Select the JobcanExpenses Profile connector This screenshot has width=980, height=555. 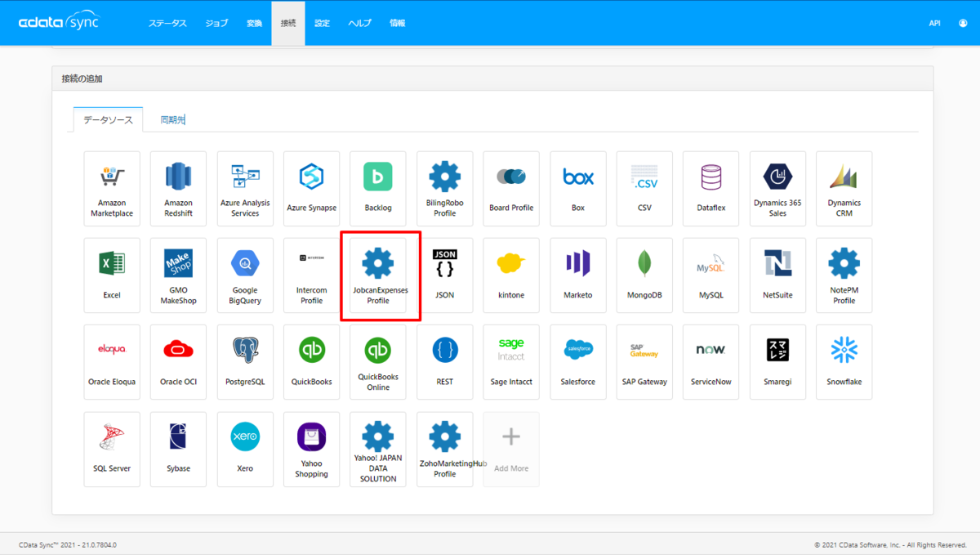click(x=378, y=275)
